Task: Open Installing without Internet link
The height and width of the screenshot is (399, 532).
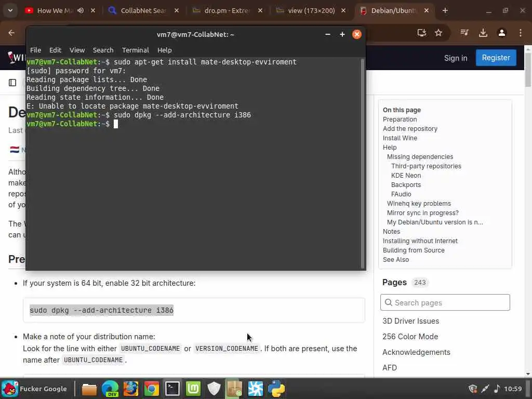Action: tap(420, 241)
